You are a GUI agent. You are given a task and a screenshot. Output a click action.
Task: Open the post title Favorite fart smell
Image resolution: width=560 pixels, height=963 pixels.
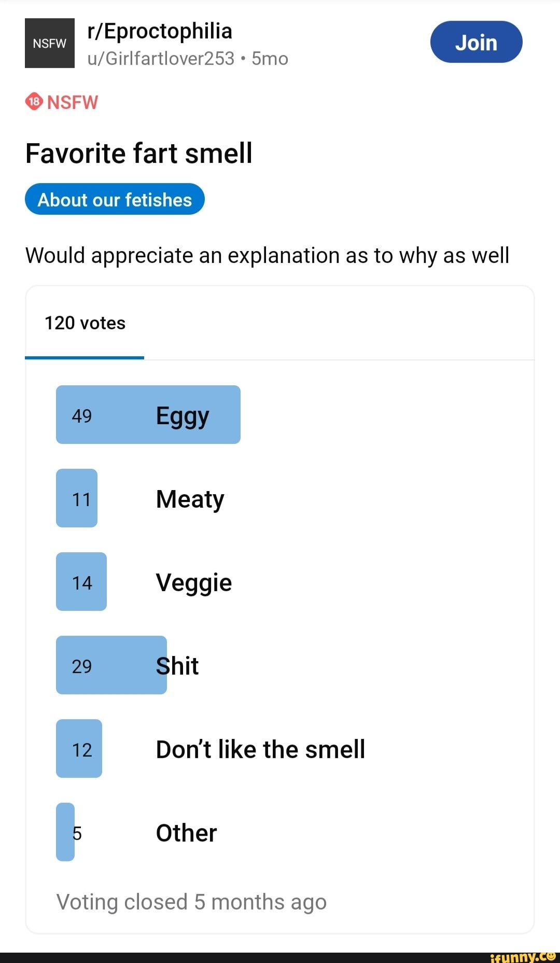pos(139,153)
